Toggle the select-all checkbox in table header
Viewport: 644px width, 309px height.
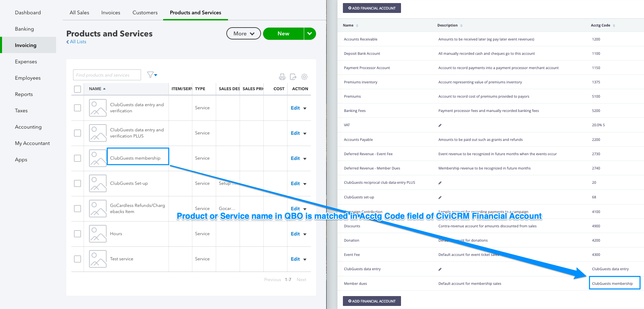click(x=77, y=89)
